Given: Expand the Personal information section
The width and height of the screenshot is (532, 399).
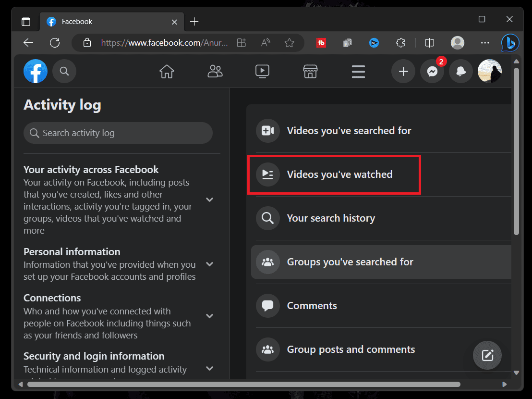Looking at the screenshot, I should pyautogui.click(x=210, y=264).
